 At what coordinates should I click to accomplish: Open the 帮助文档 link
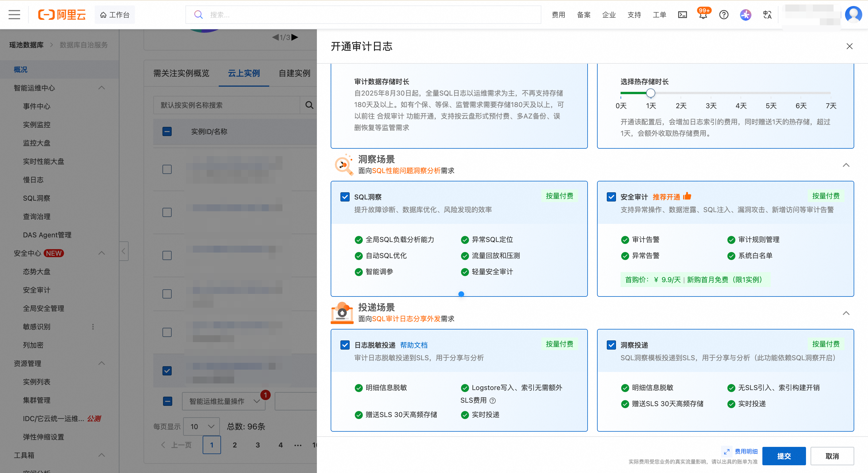coord(413,345)
